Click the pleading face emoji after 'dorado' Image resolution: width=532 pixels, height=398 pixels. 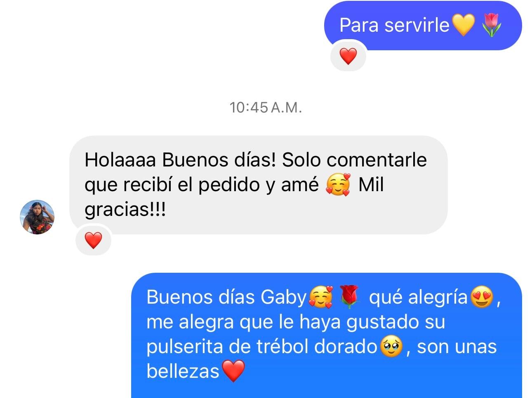pyautogui.click(x=391, y=346)
